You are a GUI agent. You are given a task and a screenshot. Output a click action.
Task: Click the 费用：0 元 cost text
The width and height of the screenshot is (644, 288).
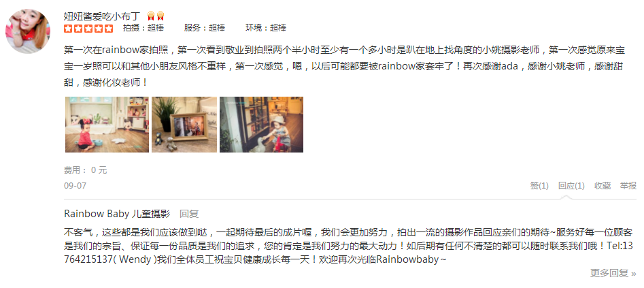click(86, 170)
